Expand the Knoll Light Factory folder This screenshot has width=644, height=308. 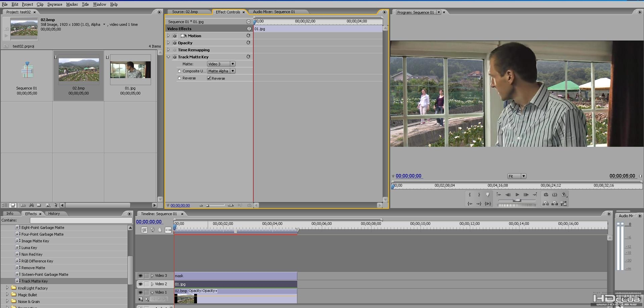pos(7,288)
